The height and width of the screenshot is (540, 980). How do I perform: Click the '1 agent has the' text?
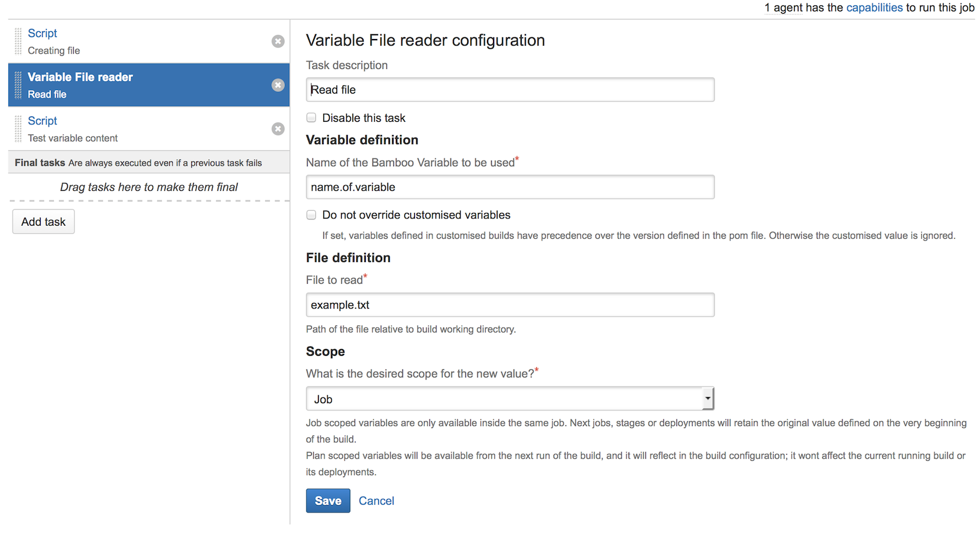[804, 8]
